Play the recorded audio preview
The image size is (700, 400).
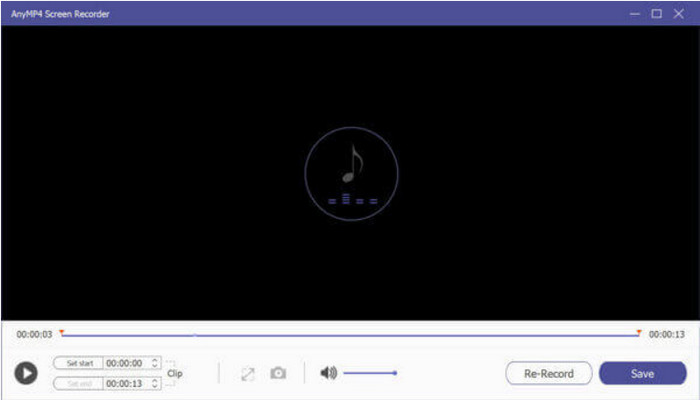click(x=26, y=373)
